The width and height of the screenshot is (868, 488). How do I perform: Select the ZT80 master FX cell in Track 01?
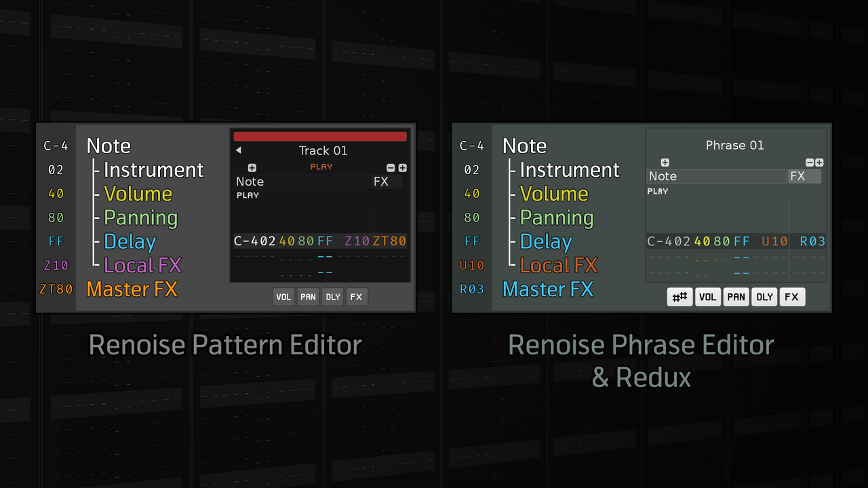pyautogui.click(x=389, y=241)
